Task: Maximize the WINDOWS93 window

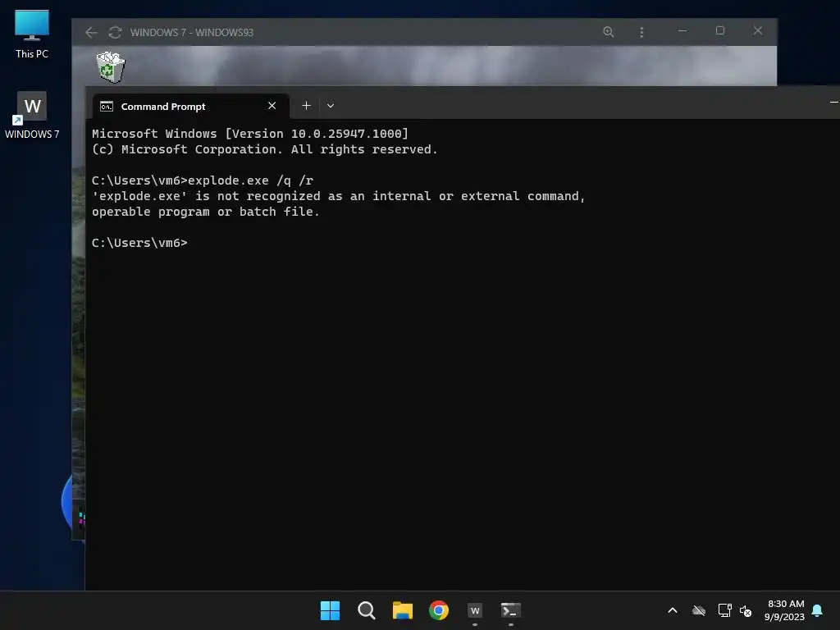Action: [x=720, y=30]
